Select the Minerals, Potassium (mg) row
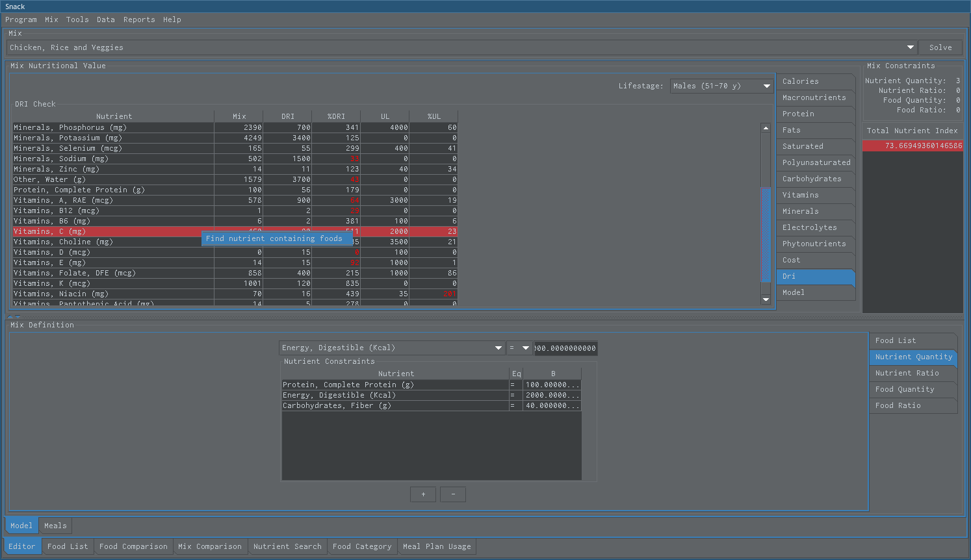This screenshot has height=560, width=971. (x=235, y=138)
